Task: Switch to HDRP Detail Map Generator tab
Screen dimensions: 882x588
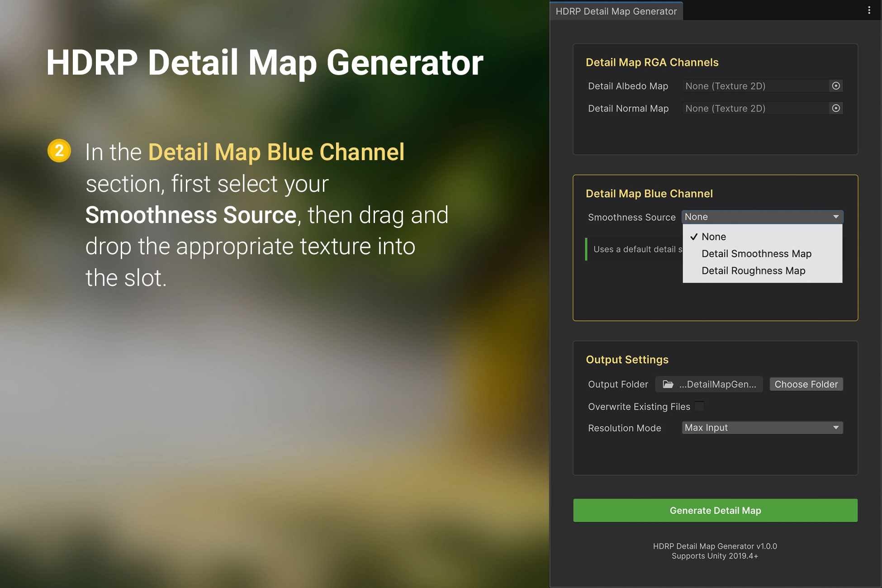Action: (616, 11)
